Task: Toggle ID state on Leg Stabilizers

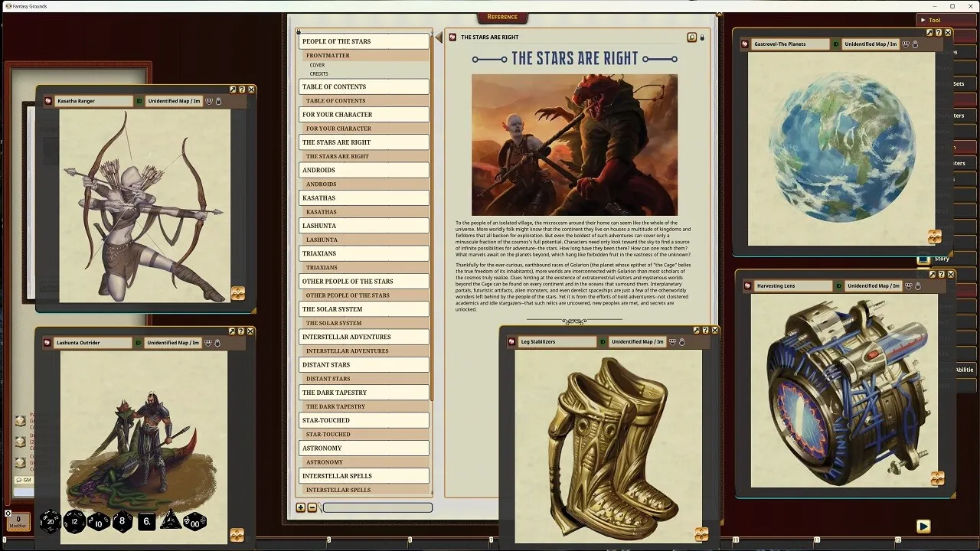Action: tap(603, 342)
